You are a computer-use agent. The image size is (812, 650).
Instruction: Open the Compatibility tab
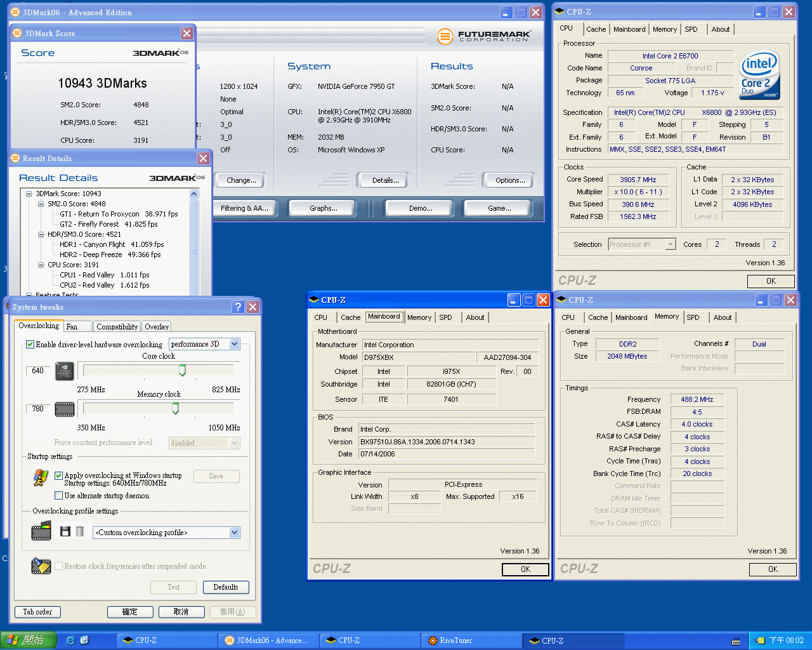click(117, 327)
